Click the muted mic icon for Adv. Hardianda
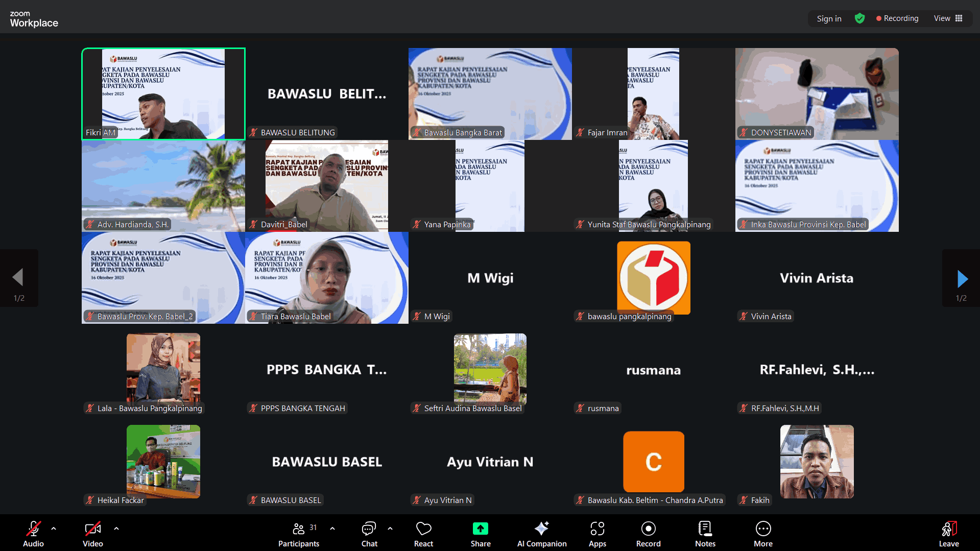 click(90, 225)
